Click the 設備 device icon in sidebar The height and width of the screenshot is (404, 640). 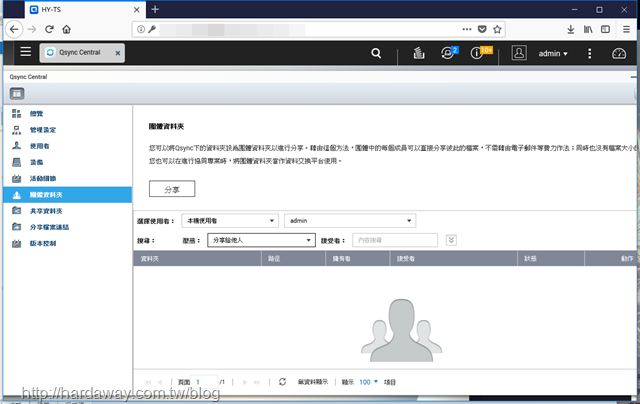(x=16, y=162)
